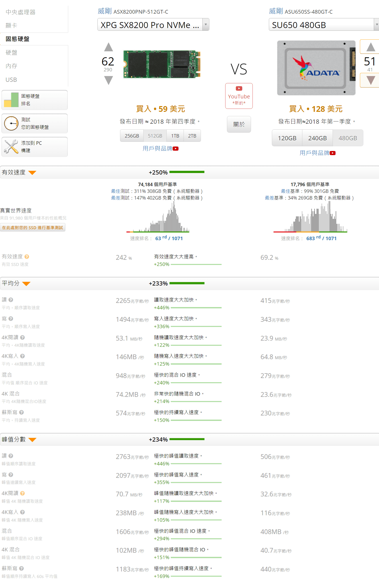Open the SU650 480GB model dropdown
The image size is (379, 588).
[324, 25]
